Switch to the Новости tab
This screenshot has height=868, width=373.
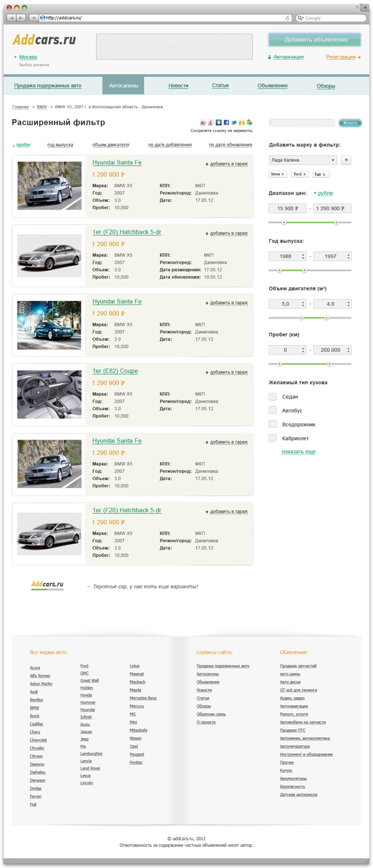(178, 86)
